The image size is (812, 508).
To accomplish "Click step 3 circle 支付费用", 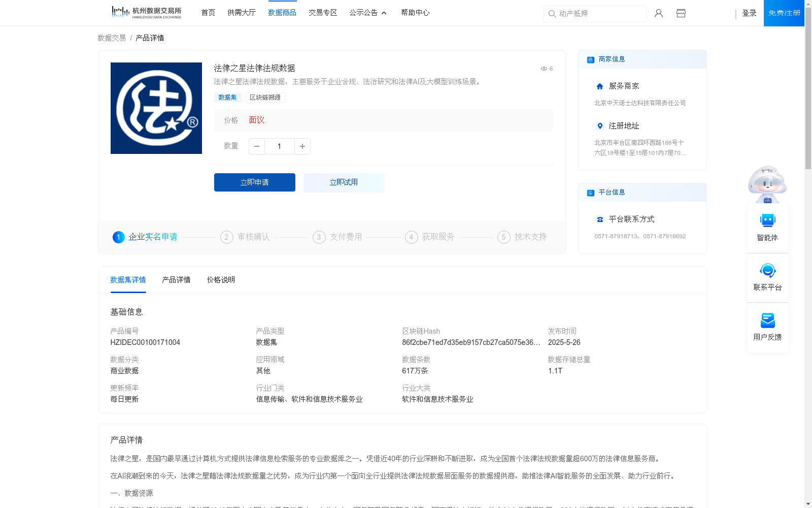I will (319, 237).
